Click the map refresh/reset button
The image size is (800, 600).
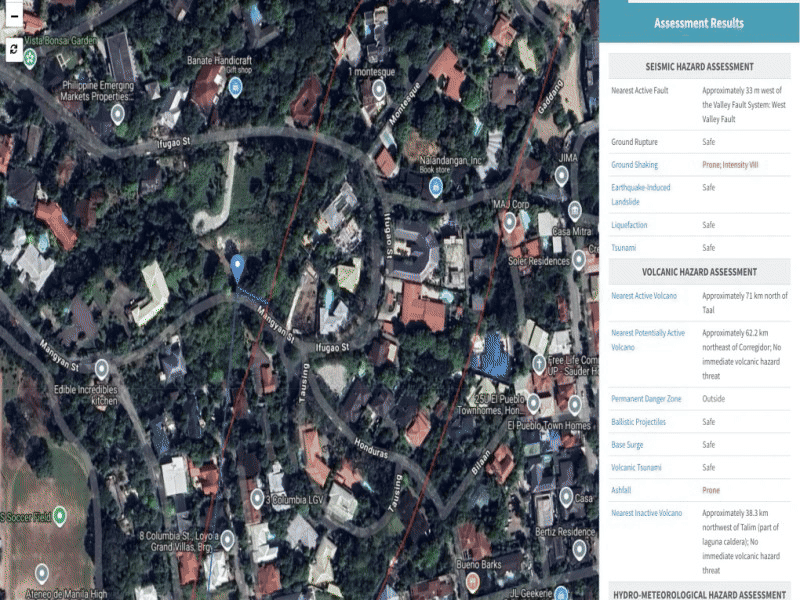pos(14,48)
